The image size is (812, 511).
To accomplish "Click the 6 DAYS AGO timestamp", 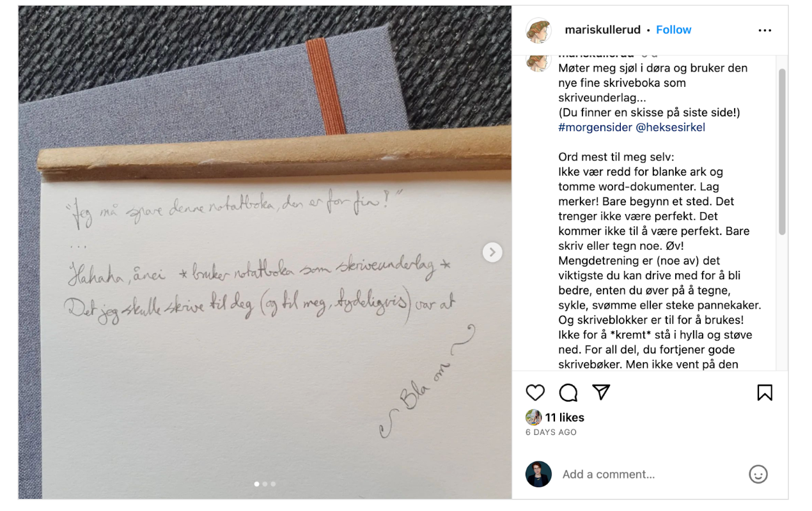I will point(551,432).
